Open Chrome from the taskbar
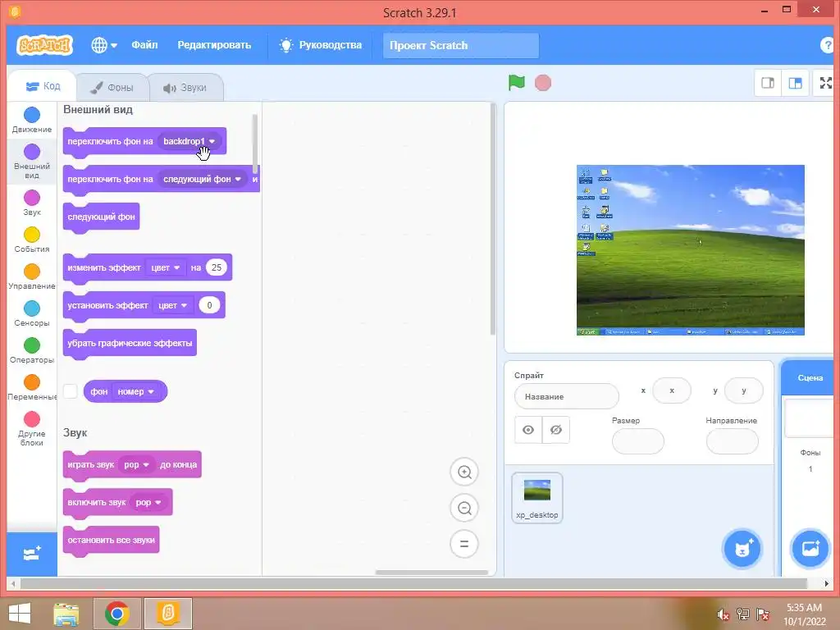 pos(117,614)
